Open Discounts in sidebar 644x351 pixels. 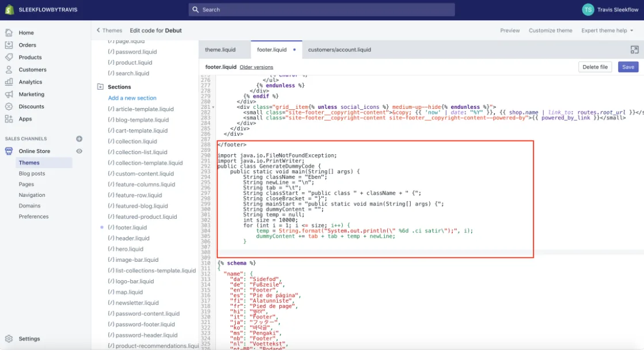pyautogui.click(x=31, y=106)
